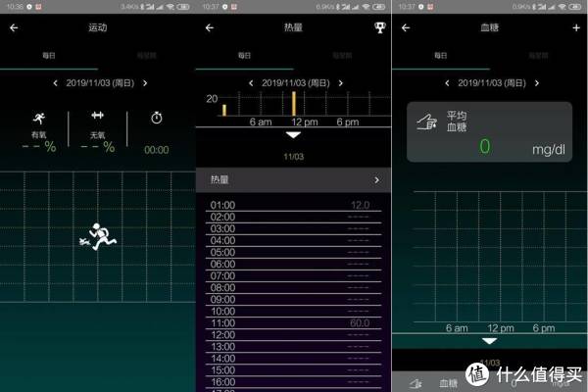Select the 05:00 calorie row
Screen dimensions: 588x392
point(293,252)
